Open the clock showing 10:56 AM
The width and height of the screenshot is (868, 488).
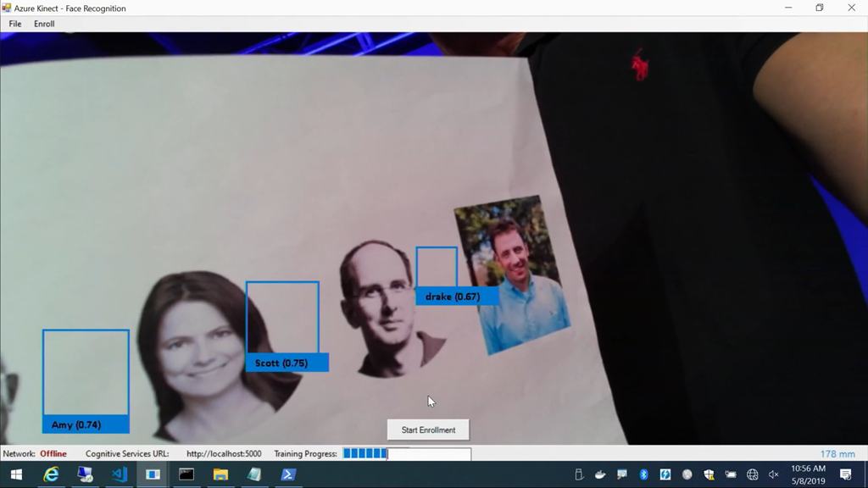point(808,474)
